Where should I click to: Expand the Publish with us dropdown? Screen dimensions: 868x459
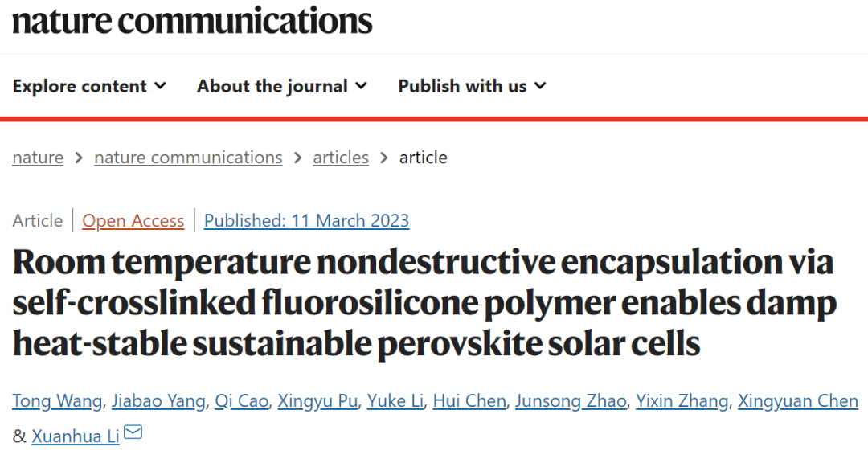click(x=473, y=86)
